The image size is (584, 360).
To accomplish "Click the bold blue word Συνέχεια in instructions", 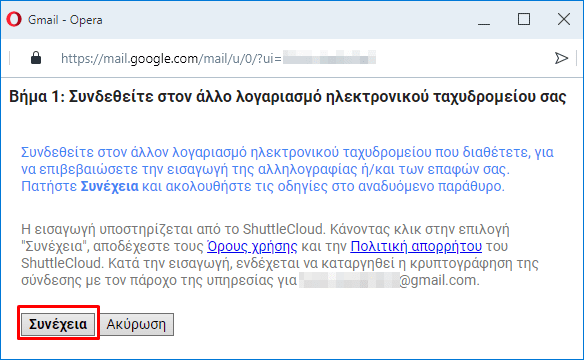I will [110, 186].
